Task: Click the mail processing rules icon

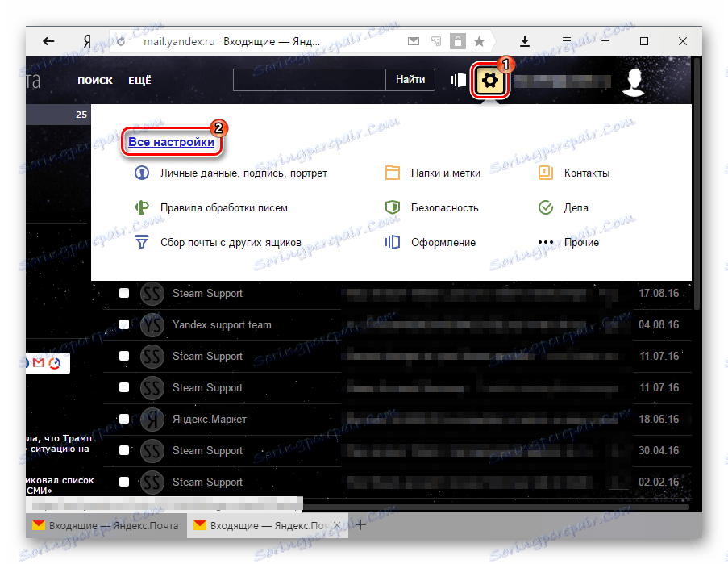Action: click(x=142, y=207)
